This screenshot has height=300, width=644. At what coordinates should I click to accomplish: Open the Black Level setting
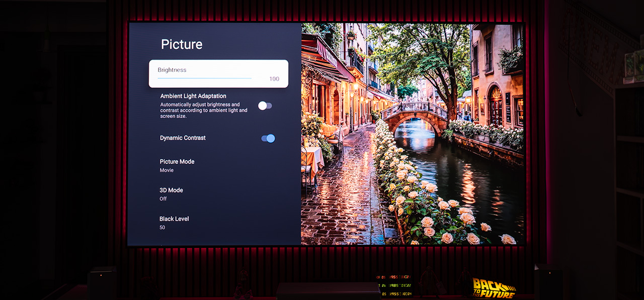point(174,219)
